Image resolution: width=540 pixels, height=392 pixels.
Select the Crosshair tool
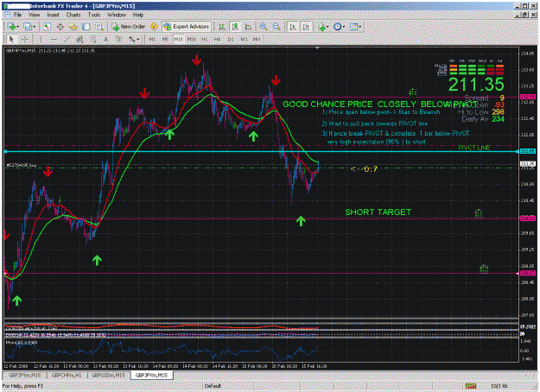point(25,39)
